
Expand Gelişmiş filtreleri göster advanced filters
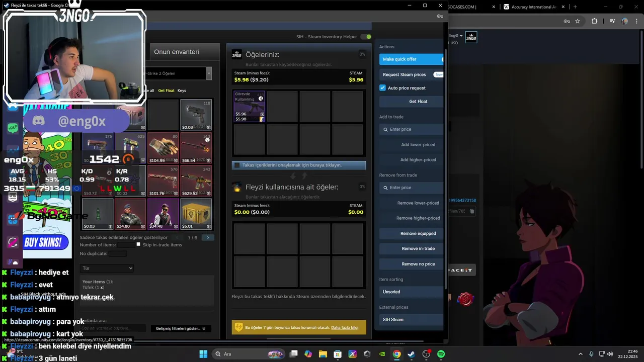pyautogui.click(x=181, y=328)
